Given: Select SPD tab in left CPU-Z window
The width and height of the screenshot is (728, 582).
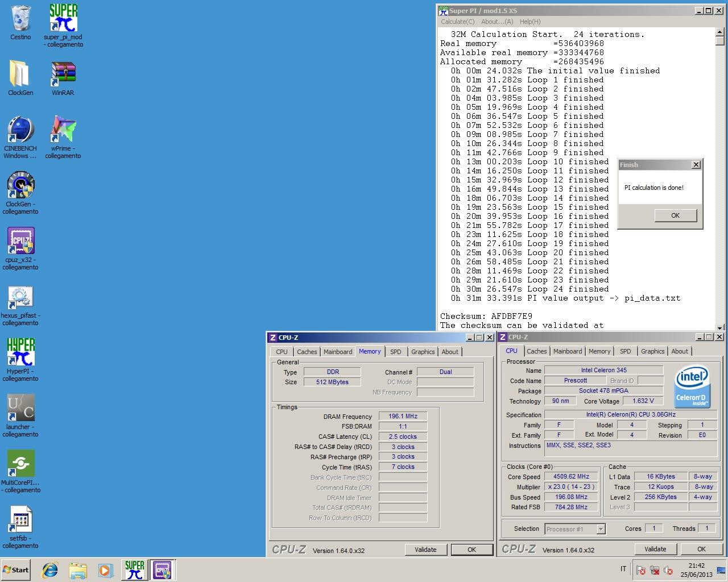Looking at the screenshot, I should click(x=396, y=352).
